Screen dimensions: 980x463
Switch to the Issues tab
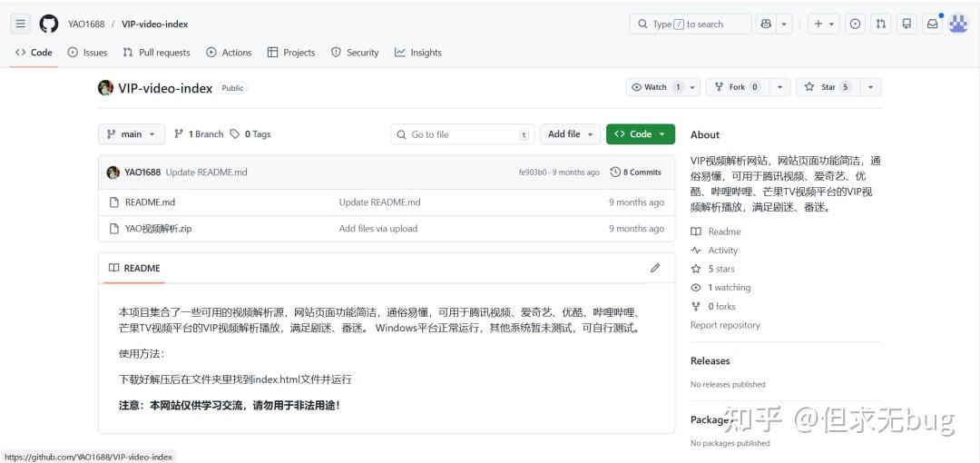pyautogui.click(x=87, y=53)
